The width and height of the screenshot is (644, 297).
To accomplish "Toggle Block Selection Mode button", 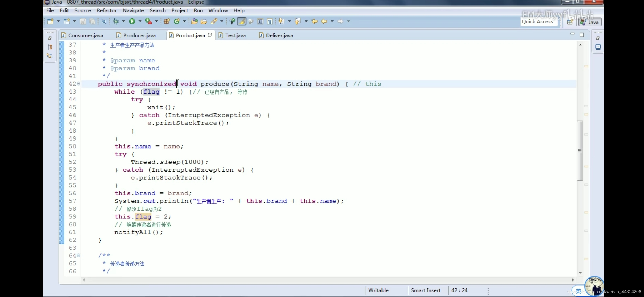I will [260, 21].
